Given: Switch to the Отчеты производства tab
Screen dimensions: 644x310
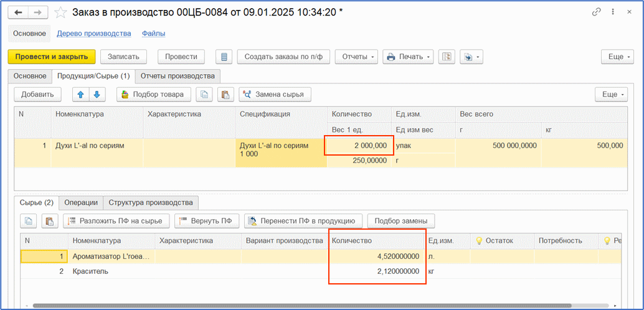Looking at the screenshot, I should click(x=178, y=76).
